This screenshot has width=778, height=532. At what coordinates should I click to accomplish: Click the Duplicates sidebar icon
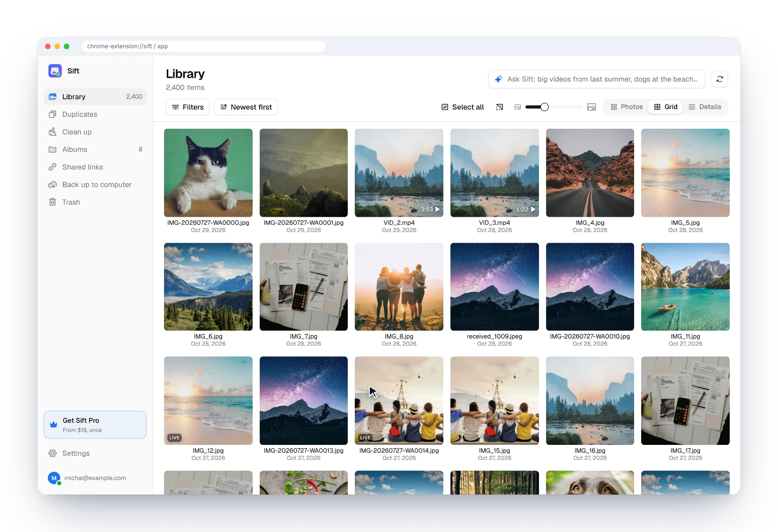click(52, 114)
